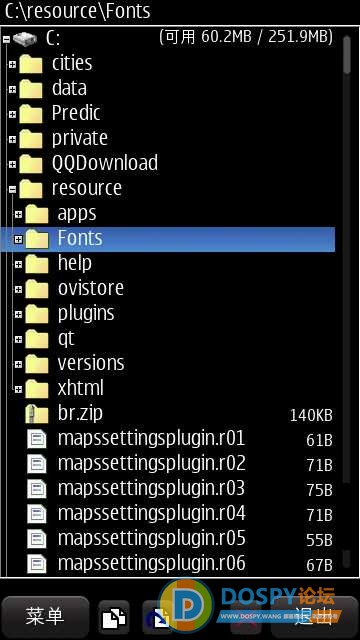This screenshot has width=360, height=640.
Task: Select mapssettingsplugin.r06 file entry
Action: click(x=168, y=564)
